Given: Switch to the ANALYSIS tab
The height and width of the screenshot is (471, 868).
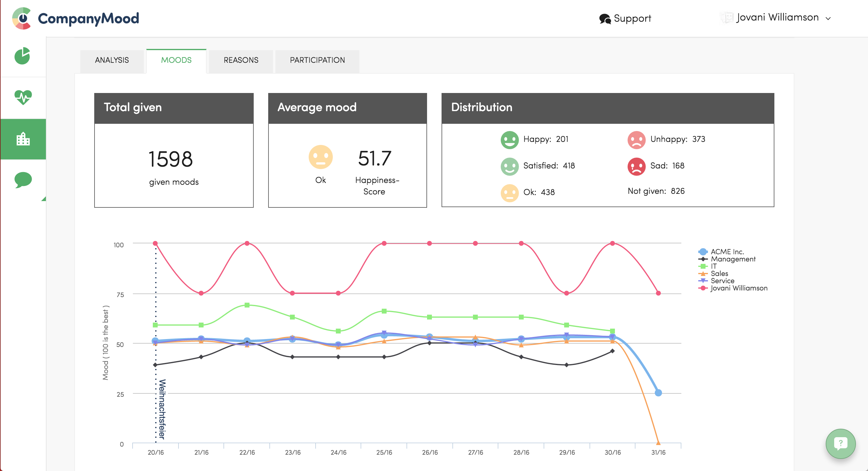Looking at the screenshot, I should (x=112, y=60).
